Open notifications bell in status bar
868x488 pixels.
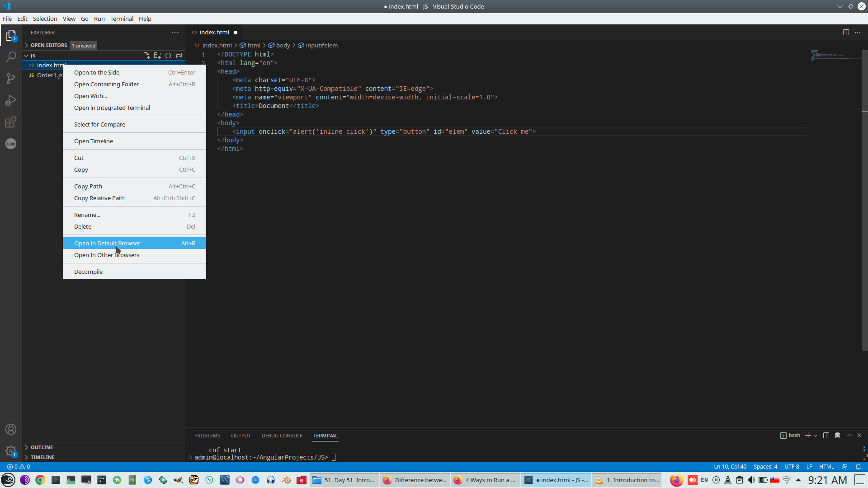pyautogui.click(x=858, y=467)
